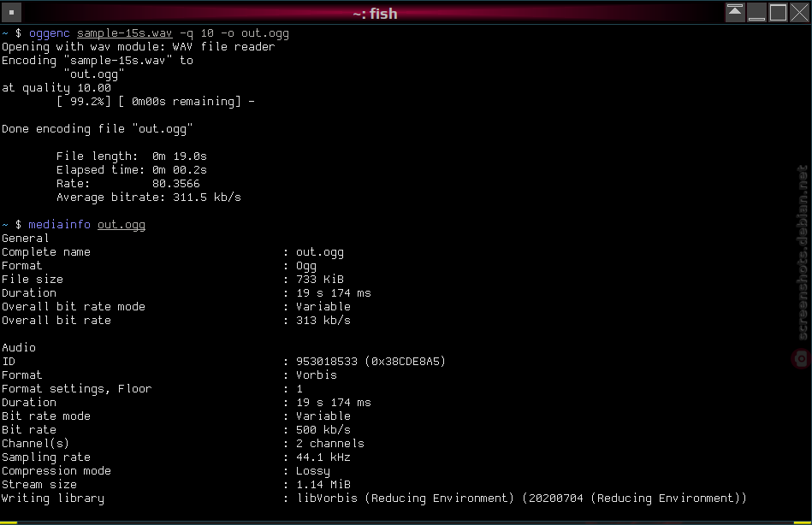Screen dimensions: 812x525
Task: Click the oggenc command word
Action: pyautogui.click(x=49, y=33)
